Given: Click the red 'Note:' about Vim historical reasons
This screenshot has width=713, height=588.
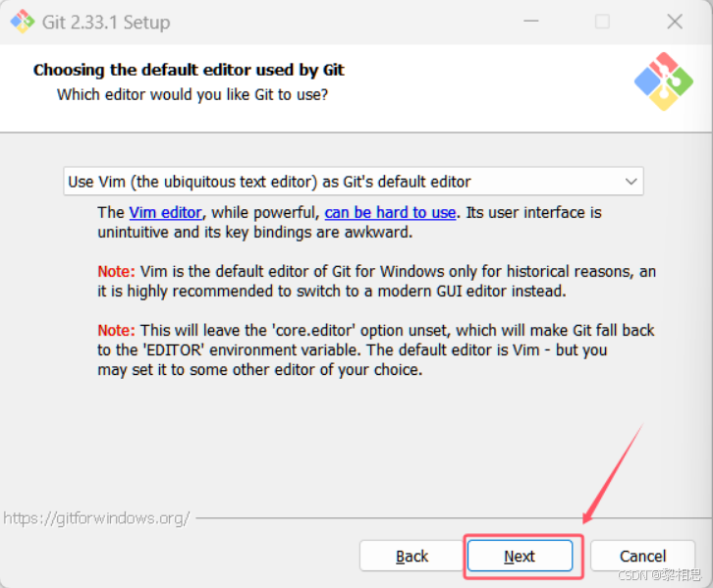Looking at the screenshot, I should [x=117, y=271].
